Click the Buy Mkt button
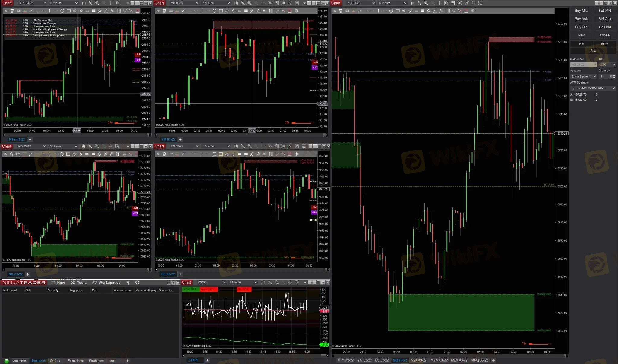 [581, 11]
